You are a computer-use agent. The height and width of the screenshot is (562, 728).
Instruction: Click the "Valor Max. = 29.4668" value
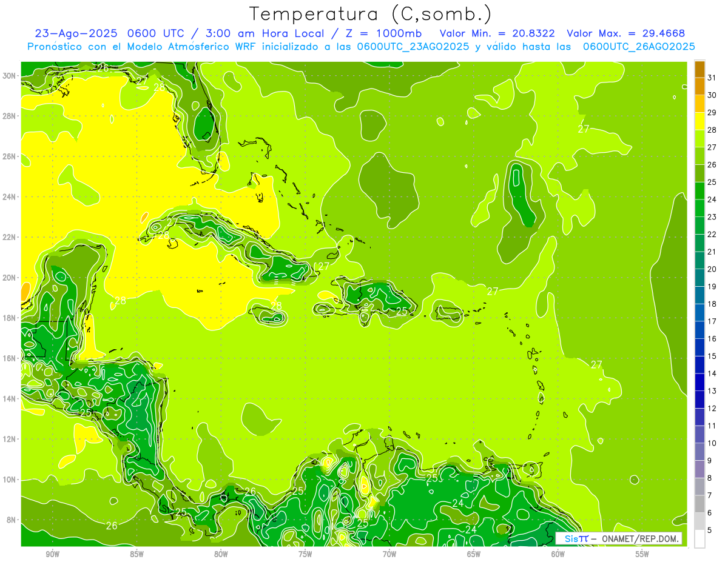point(625,33)
